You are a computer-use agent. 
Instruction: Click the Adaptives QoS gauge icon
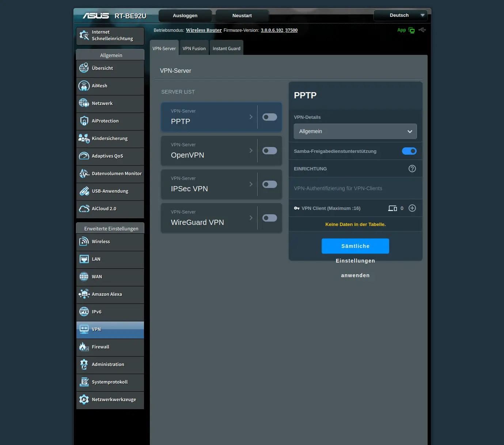pos(84,156)
